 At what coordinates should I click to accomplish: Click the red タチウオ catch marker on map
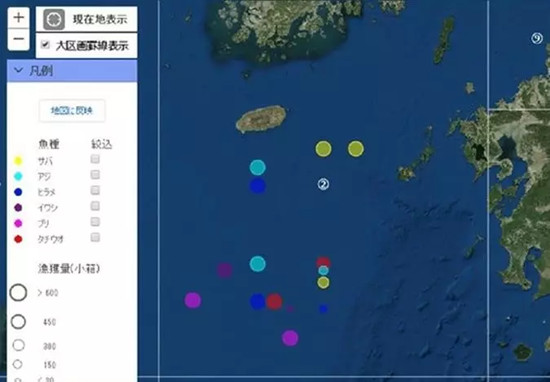click(x=274, y=302)
